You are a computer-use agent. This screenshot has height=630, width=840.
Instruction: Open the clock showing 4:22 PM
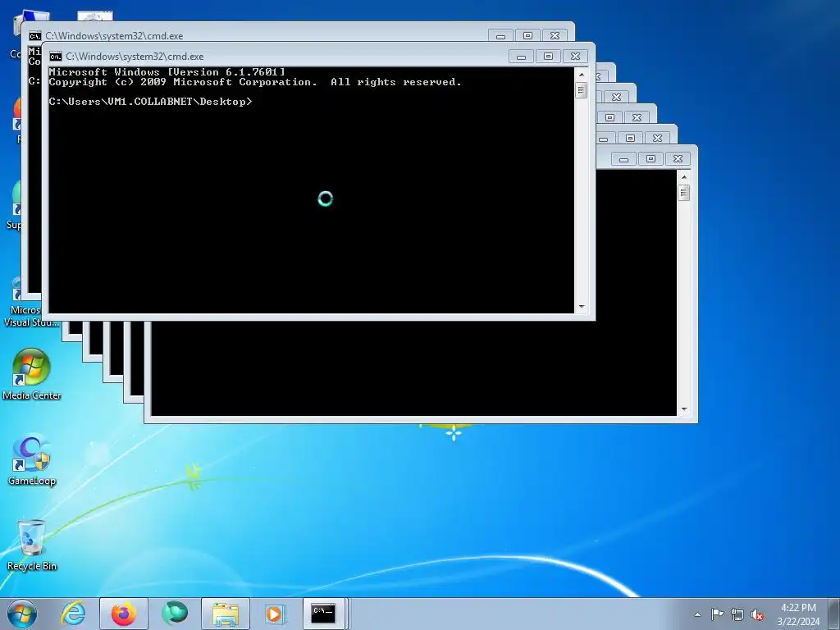[x=798, y=614]
